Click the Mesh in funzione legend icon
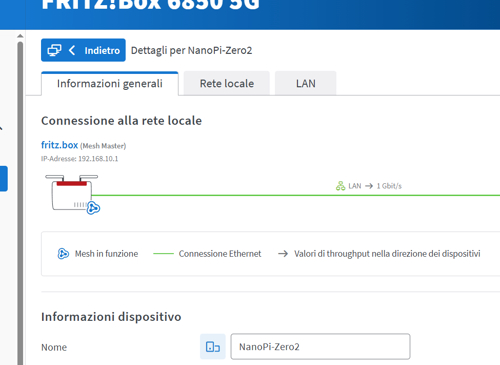Screen dimensions: 500x365 (x=63, y=254)
